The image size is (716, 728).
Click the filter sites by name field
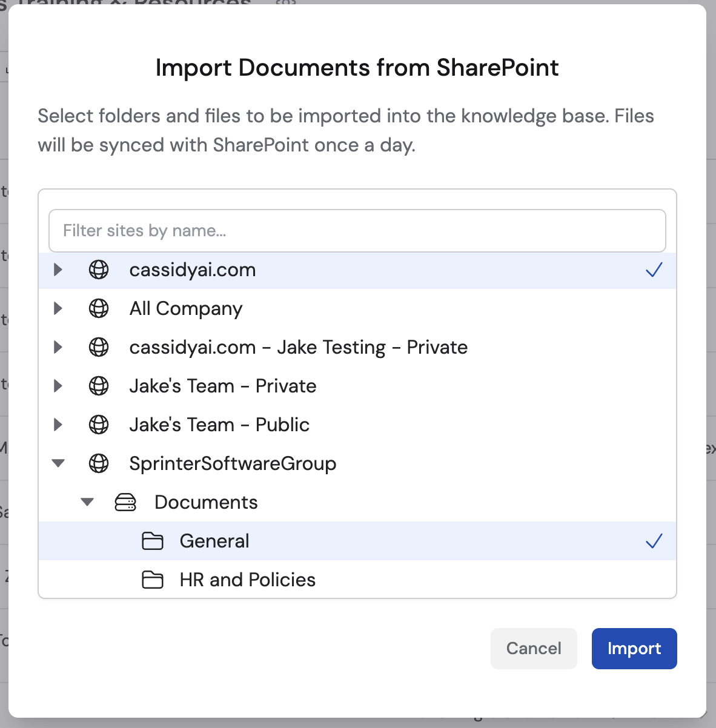click(357, 231)
